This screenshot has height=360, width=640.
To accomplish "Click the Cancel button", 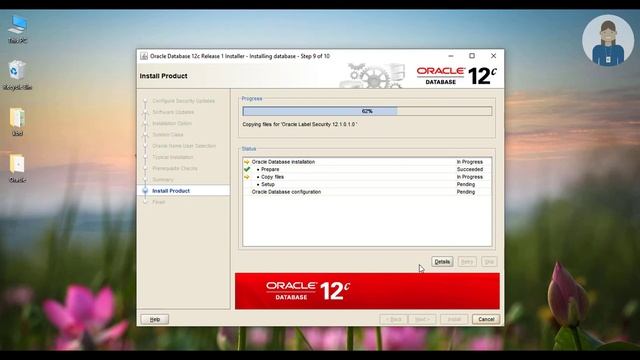I will point(486,319).
